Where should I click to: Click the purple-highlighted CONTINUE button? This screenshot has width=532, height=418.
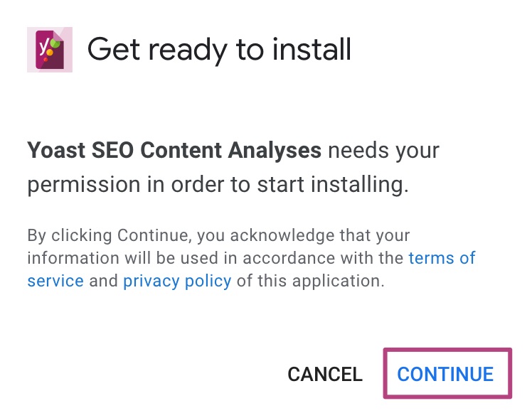point(445,374)
